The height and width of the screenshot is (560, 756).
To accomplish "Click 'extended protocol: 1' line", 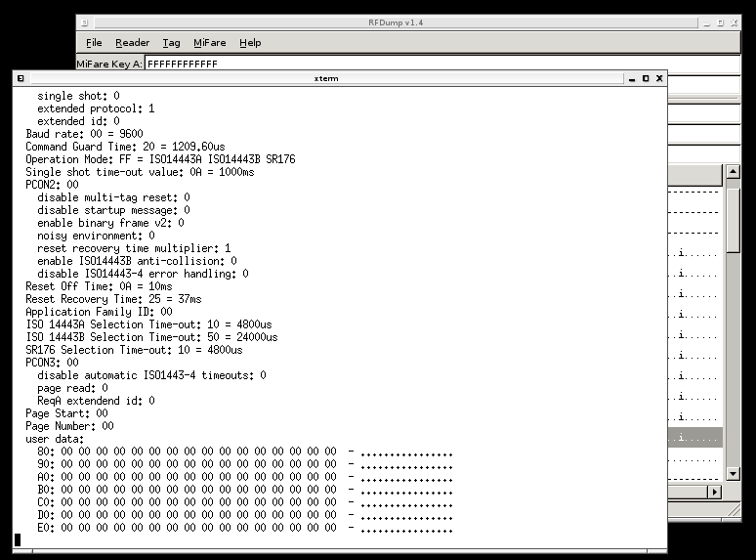I will (96, 108).
